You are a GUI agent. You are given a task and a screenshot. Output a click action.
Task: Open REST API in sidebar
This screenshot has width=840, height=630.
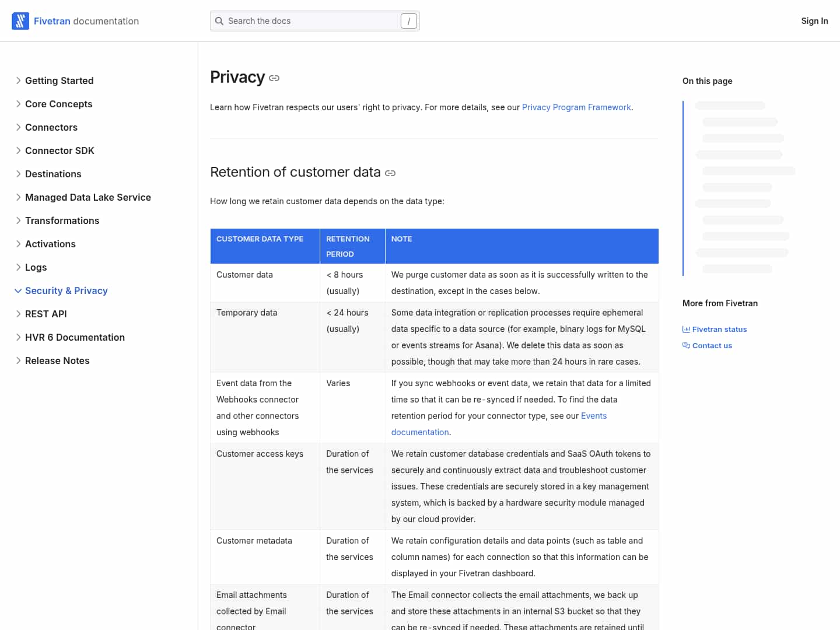[46, 314]
